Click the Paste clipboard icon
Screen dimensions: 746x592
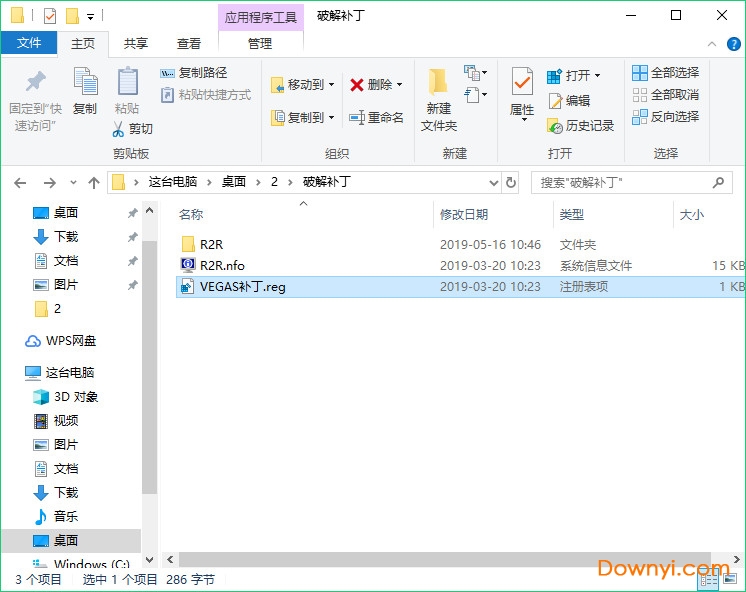tap(127, 81)
